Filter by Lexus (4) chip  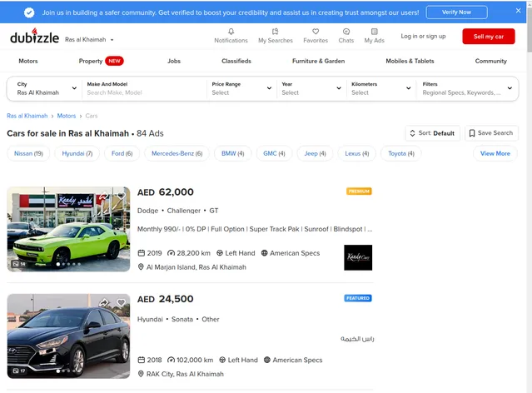pyautogui.click(x=356, y=153)
